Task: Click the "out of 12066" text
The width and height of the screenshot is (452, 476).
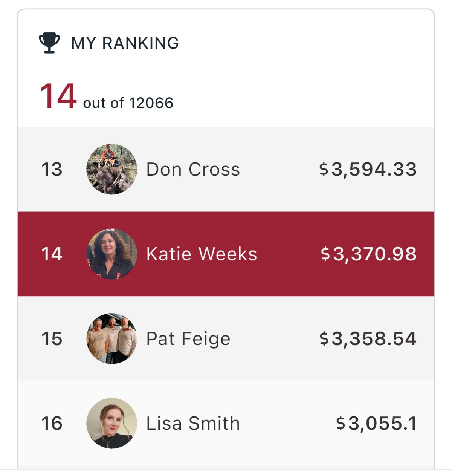Action: 128,103
